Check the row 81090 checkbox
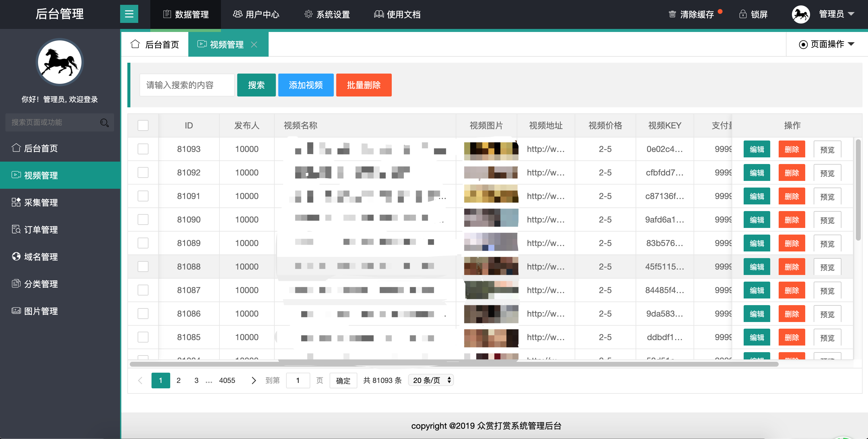This screenshot has height=439, width=868. tap(143, 219)
